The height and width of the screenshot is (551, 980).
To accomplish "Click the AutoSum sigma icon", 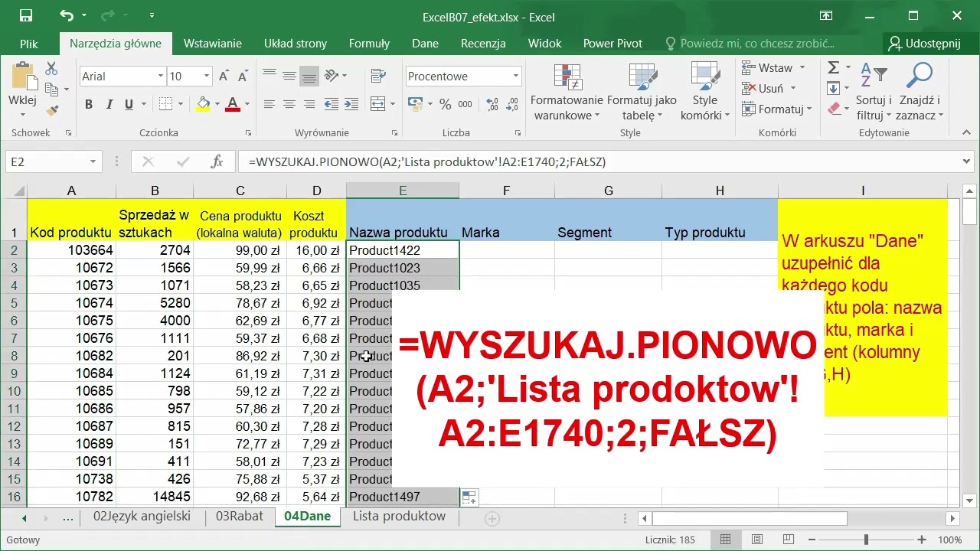I will tap(835, 68).
